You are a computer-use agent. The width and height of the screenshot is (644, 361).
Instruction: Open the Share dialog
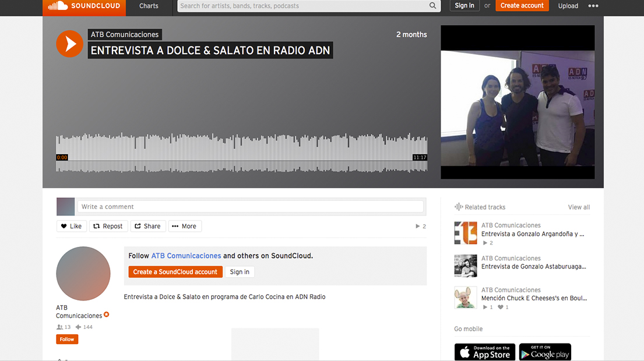147,226
